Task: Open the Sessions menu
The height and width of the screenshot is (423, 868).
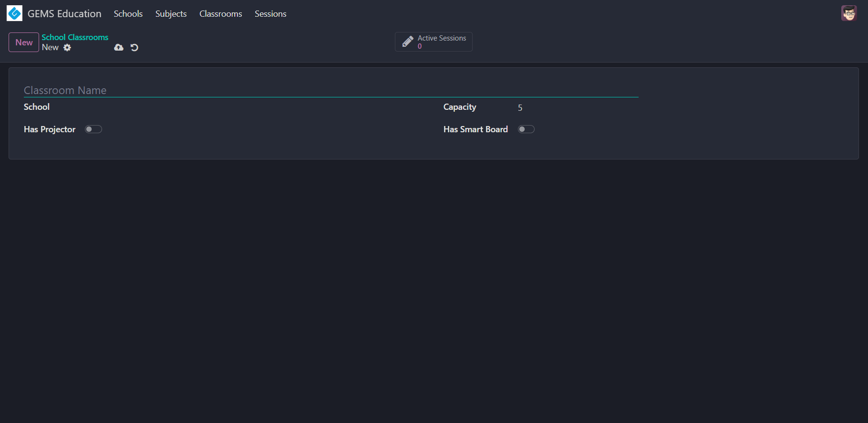Action: point(270,14)
